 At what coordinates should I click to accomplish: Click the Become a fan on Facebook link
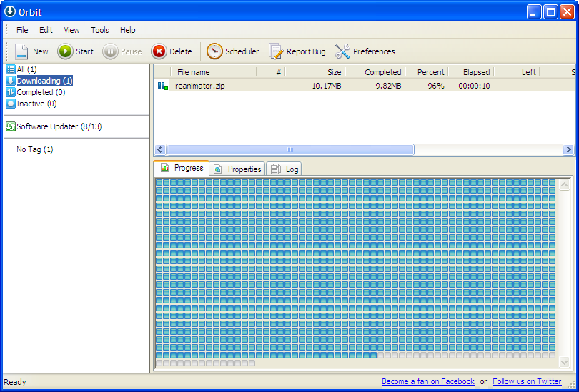pyautogui.click(x=427, y=381)
